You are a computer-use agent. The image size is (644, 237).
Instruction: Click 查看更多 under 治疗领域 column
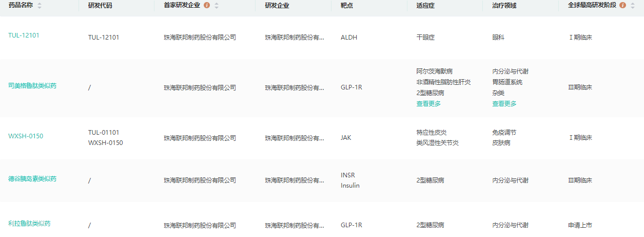click(504, 103)
